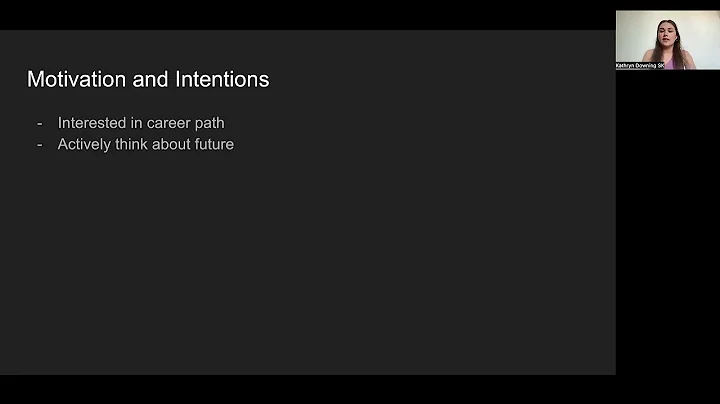Image resolution: width=720 pixels, height=404 pixels.
Task: Click the word "Downing" in the name label
Action: [644, 65]
